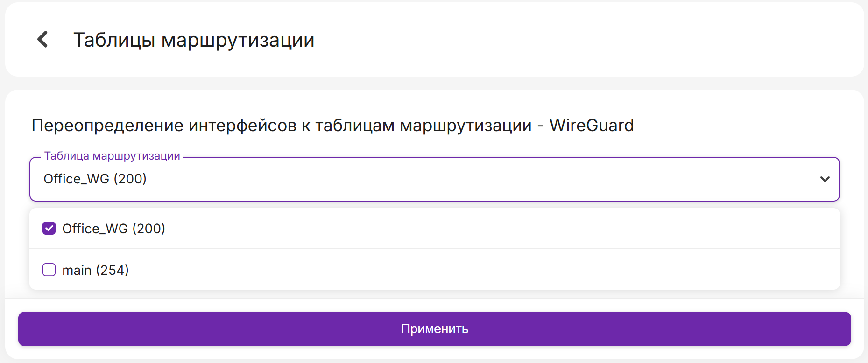Click the Office_WG (200) option label text
The image size is (868, 363).
(114, 229)
